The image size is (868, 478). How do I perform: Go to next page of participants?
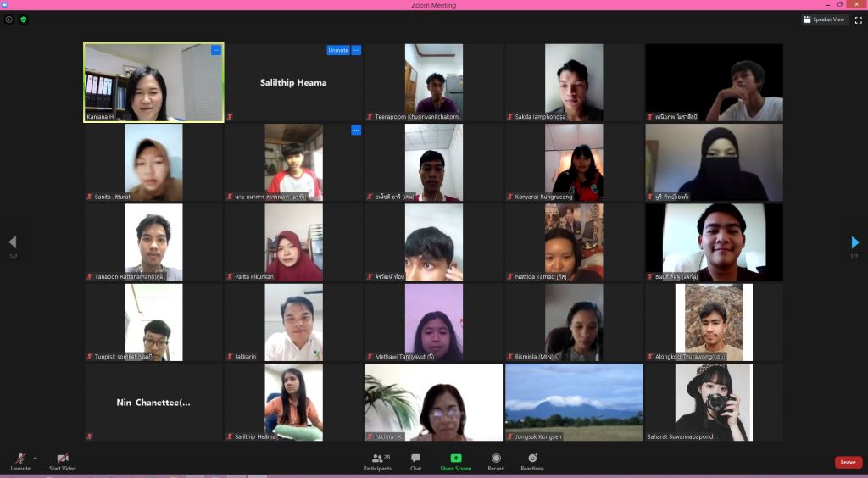854,242
